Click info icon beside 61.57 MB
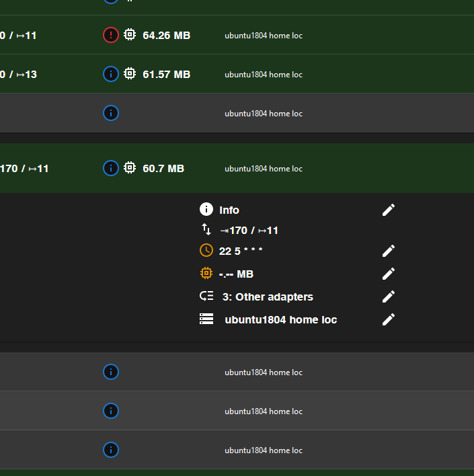This screenshot has height=476, width=474. point(111,74)
